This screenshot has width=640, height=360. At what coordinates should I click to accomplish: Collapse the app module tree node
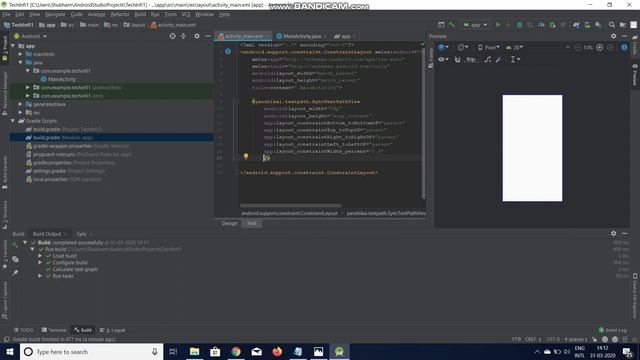pyautogui.click(x=13, y=46)
